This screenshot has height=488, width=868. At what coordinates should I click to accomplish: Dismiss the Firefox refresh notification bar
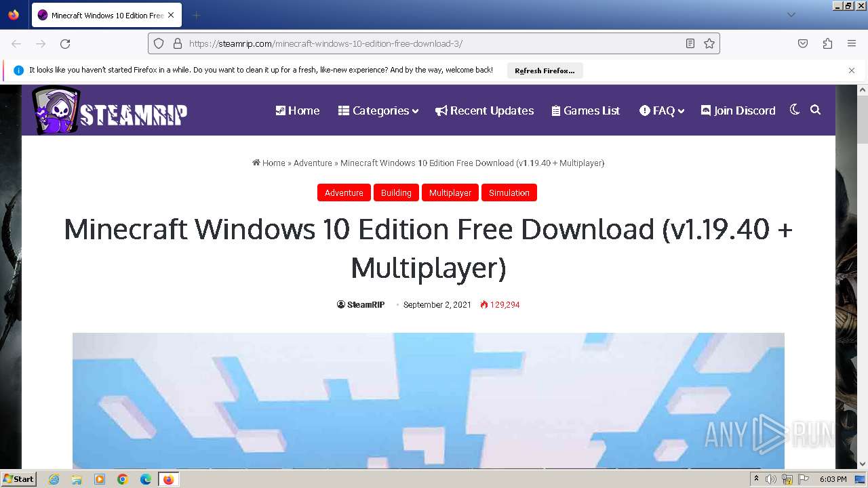852,70
